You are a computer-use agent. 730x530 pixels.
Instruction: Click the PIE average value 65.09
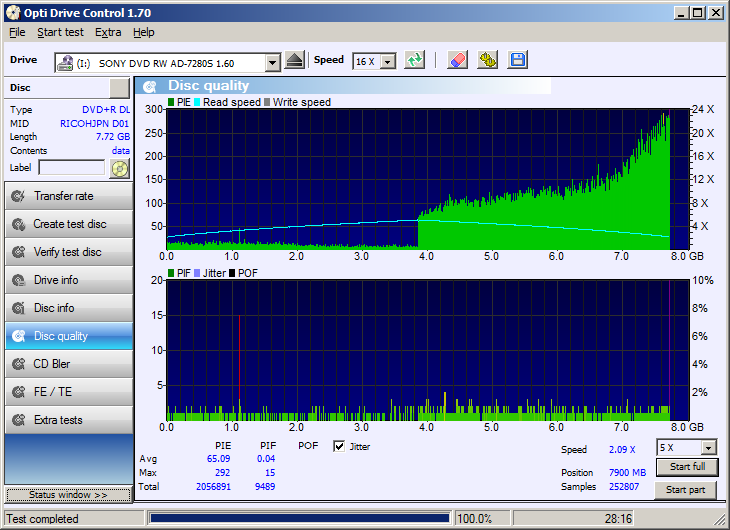[218, 459]
